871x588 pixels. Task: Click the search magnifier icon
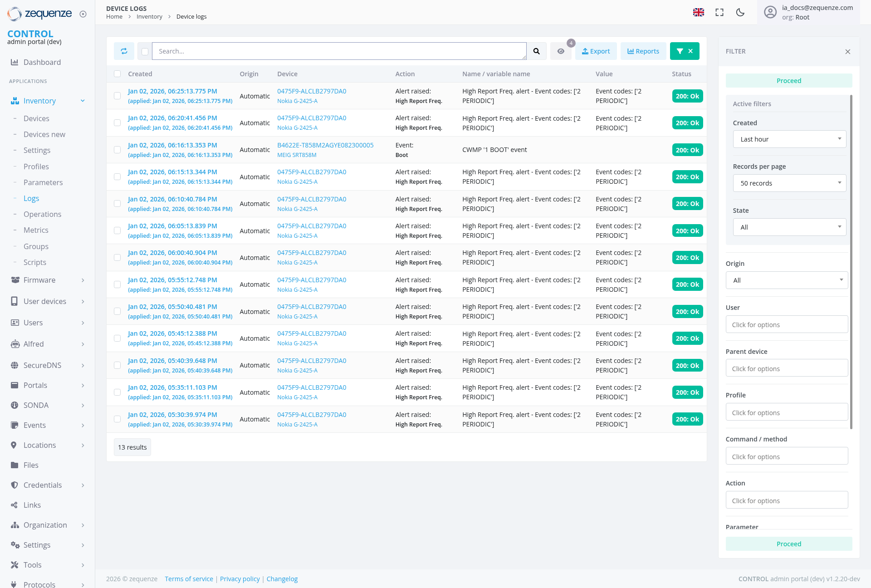[537, 51]
